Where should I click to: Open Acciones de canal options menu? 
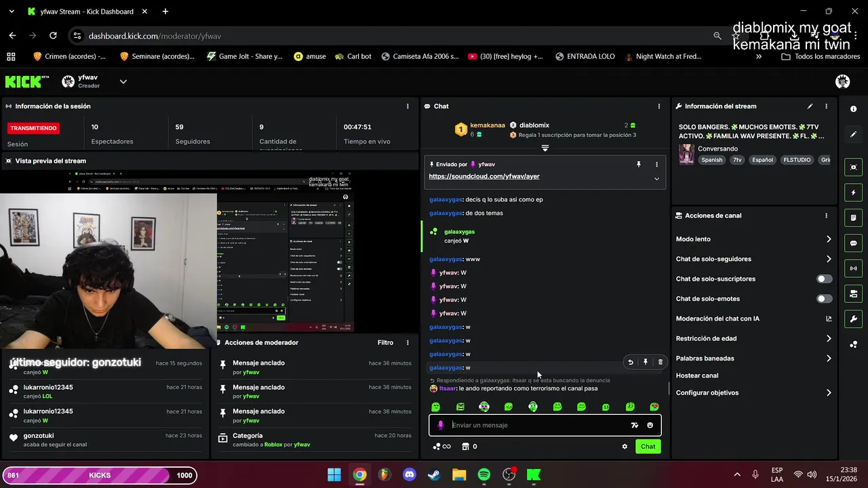coord(826,216)
